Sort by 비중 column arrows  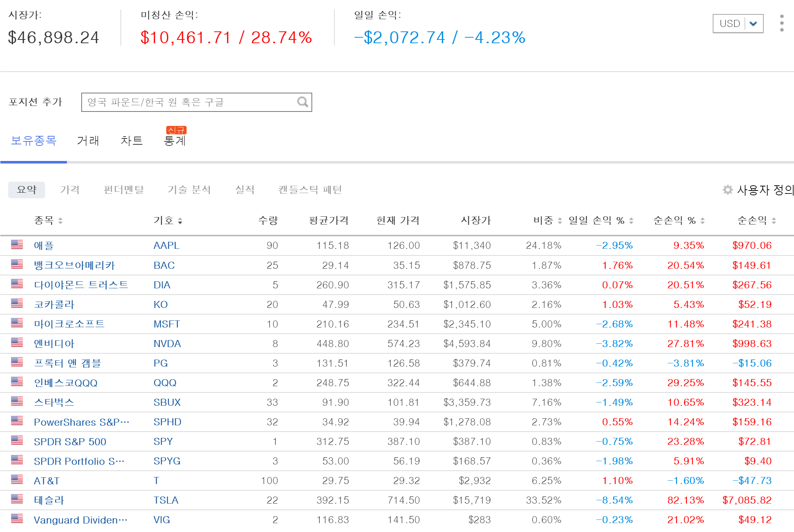pos(560,221)
